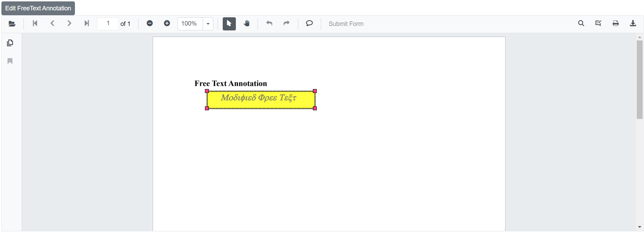Click the 100% zoom value field
The image size is (644, 232).
click(190, 24)
